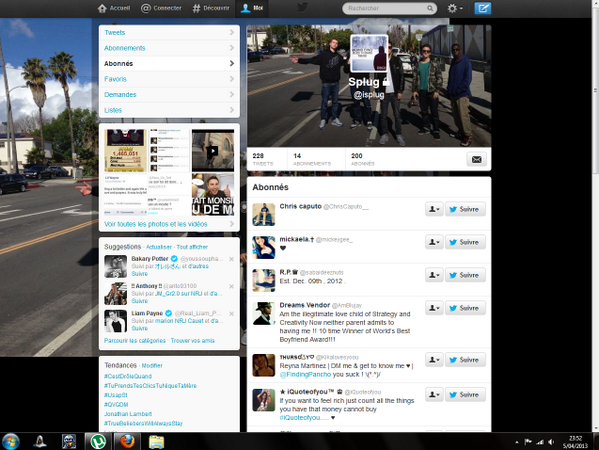
Task: Open direct messages envelope button
Action: click(x=476, y=159)
